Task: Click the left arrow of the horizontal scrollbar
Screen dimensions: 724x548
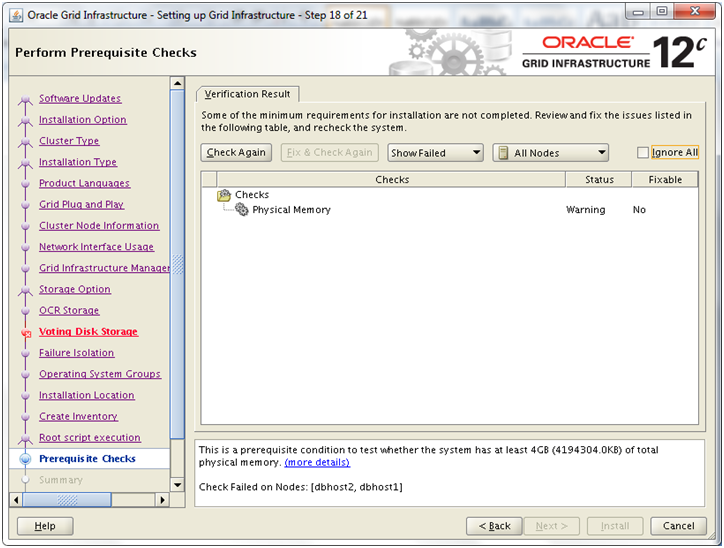Action: coord(16,500)
